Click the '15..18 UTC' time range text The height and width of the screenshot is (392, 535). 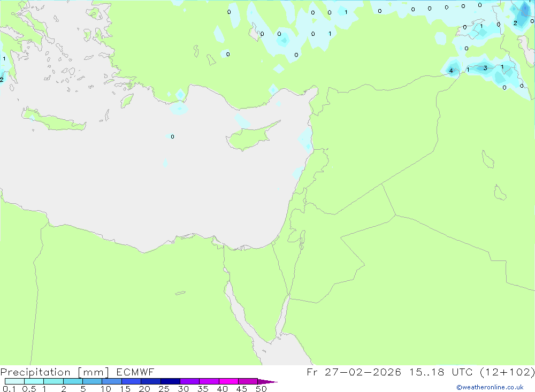[x=441, y=372]
